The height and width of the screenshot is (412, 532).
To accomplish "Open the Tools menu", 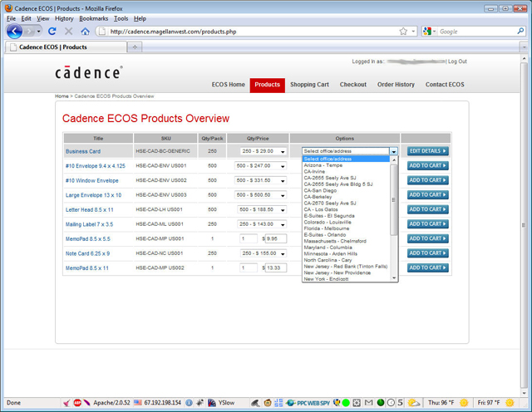I will point(121,18).
